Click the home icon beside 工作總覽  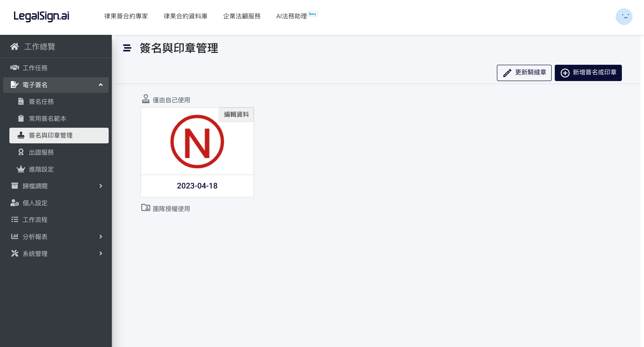coord(15,46)
